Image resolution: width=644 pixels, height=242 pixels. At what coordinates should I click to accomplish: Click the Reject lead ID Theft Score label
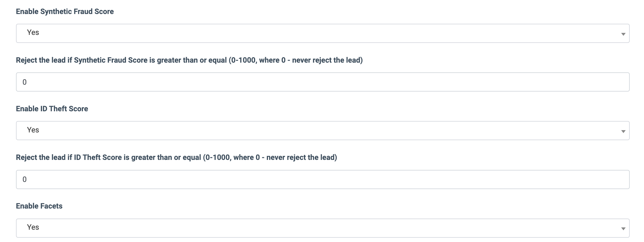(x=109, y=157)
